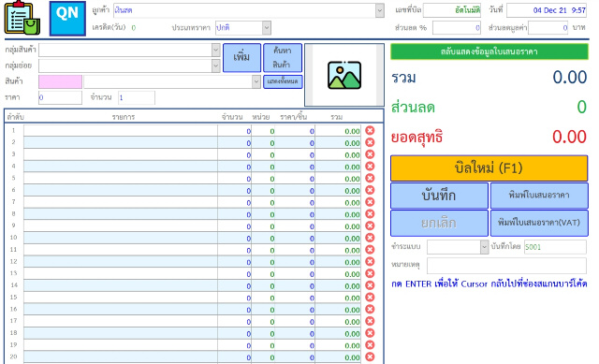Viewport: 599px width, 364px height.
Task: Click the บันทึก save button
Action: coord(439,196)
